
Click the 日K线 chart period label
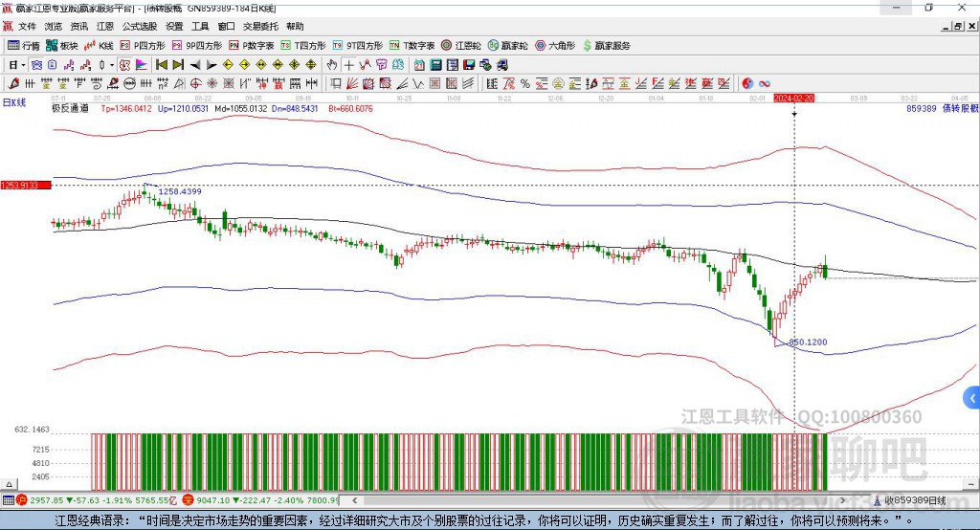click(x=14, y=102)
